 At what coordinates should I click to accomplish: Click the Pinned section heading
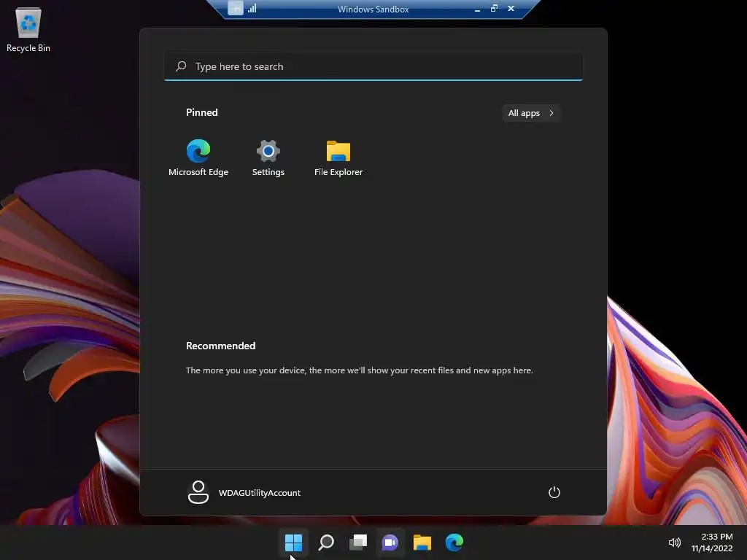(202, 112)
